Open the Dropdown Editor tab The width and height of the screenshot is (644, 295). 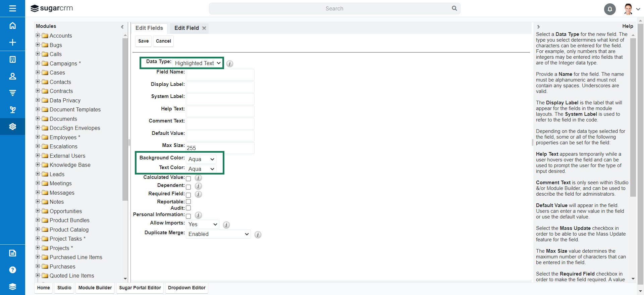click(x=187, y=288)
